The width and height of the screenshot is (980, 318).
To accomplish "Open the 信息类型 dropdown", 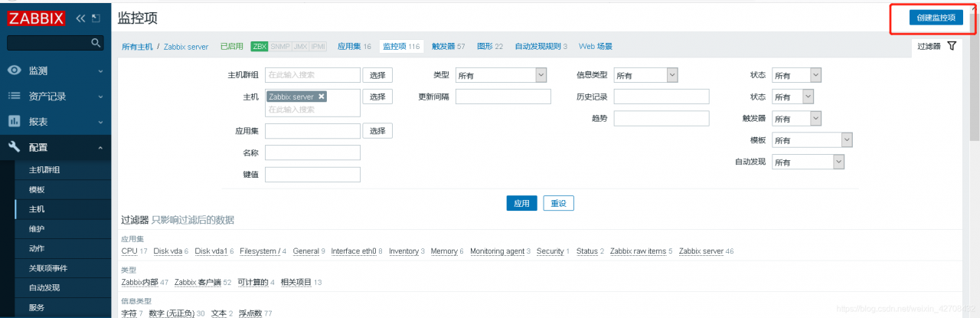I will coord(646,75).
